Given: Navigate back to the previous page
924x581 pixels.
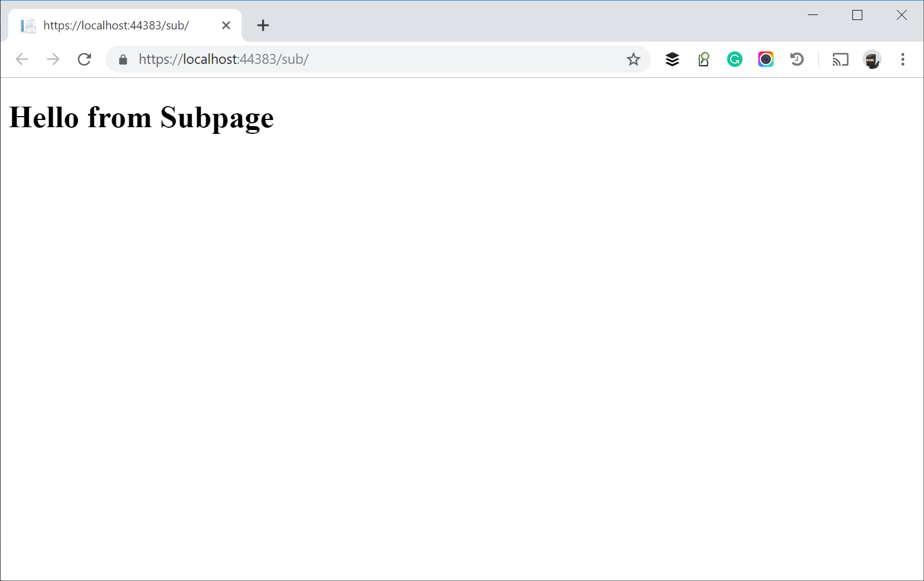Looking at the screenshot, I should [x=22, y=59].
